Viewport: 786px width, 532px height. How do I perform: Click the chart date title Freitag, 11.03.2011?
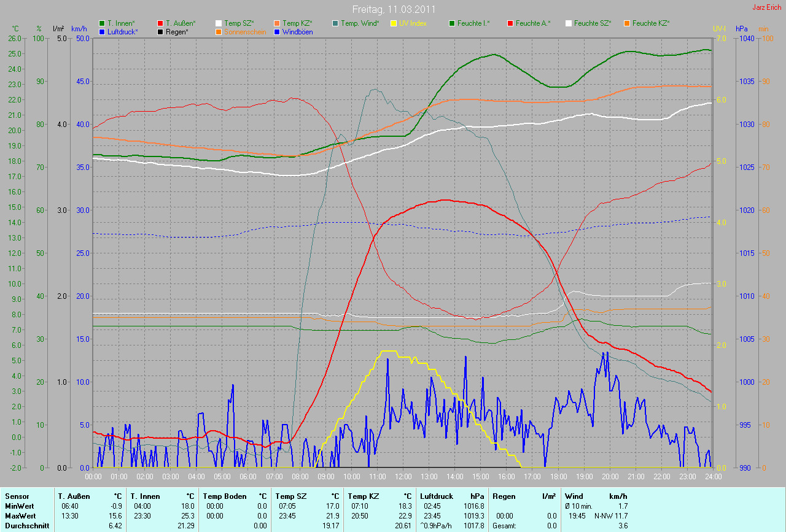click(393, 9)
